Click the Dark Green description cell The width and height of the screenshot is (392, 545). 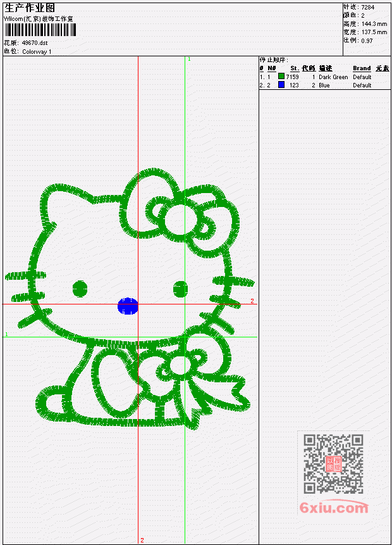point(333,77)
